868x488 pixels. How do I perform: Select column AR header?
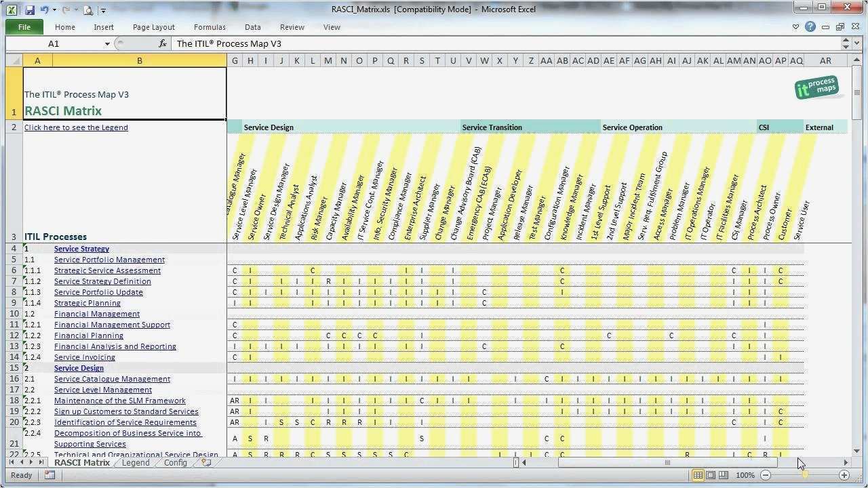[x=825, y=60]
